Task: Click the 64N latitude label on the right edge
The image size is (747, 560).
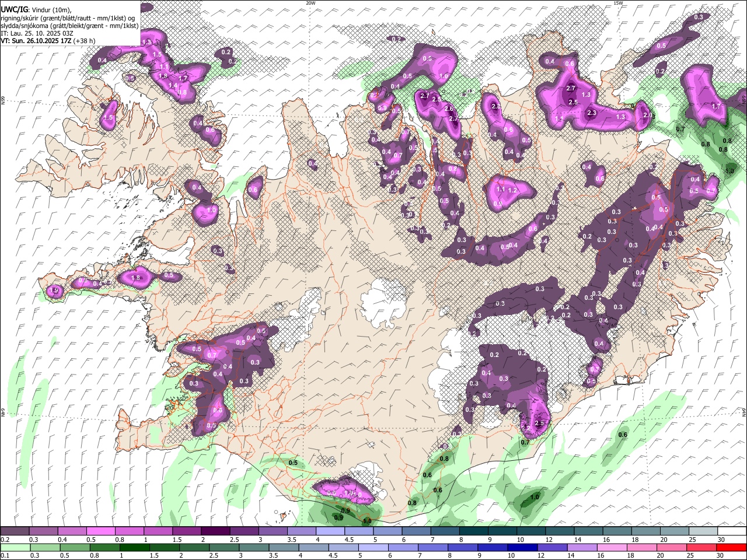Action: 744,411
